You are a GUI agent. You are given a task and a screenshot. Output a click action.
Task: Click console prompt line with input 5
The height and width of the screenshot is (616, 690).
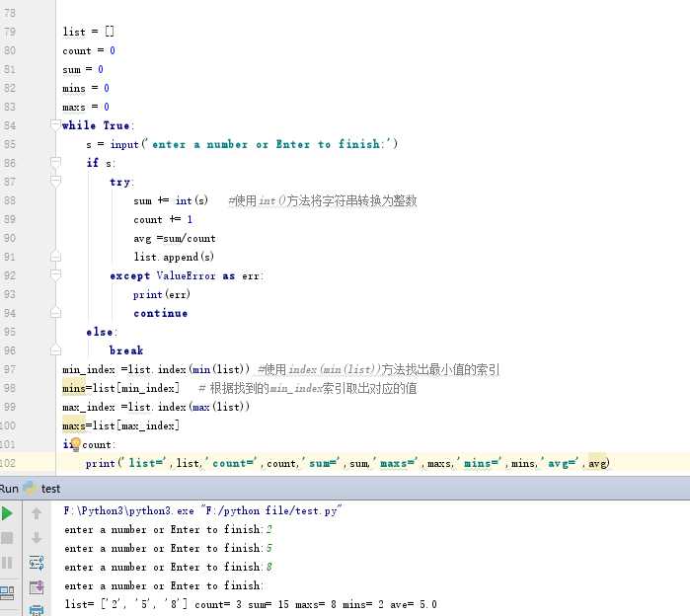tap(168, 548)
